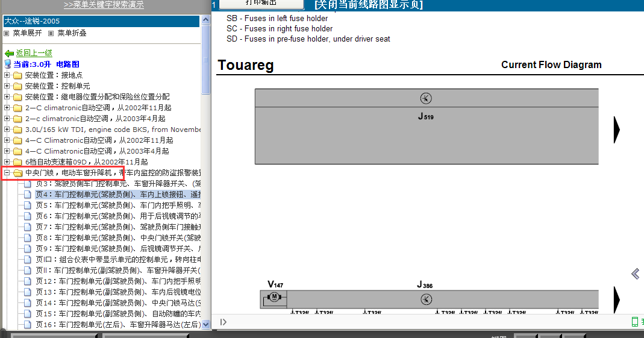Click the V147 motor symbol
644x338 pixels.
coord(274,297)
